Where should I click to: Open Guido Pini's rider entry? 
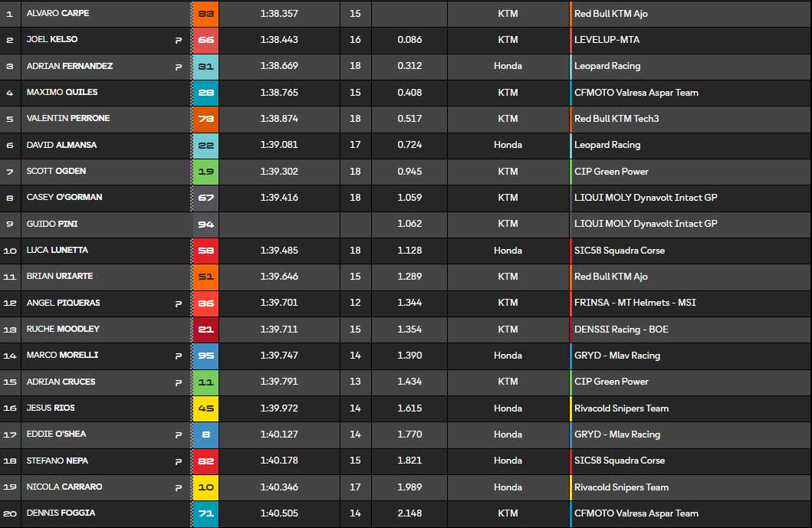click(52, 224)
